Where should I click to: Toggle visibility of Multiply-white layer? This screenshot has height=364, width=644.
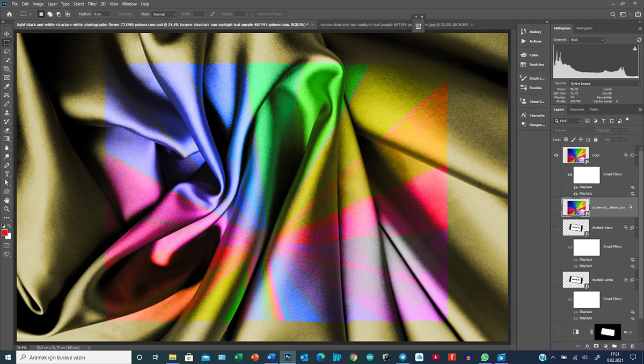555,280
